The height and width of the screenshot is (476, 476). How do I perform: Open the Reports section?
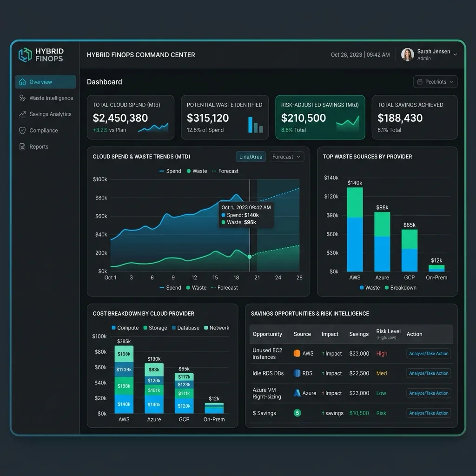pos(46,146)
